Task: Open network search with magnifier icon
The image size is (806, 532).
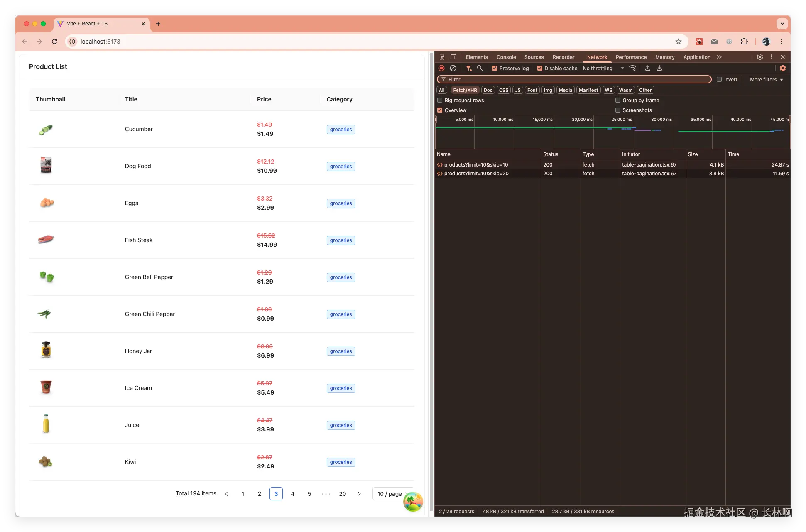Action: coord(480,68)
